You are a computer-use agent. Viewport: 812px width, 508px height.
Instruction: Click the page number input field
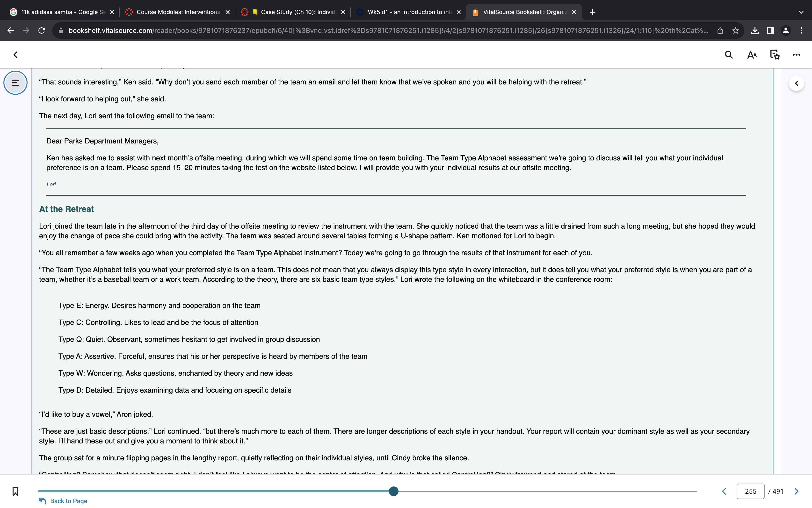pyautogui.click(x=750, y=491)
